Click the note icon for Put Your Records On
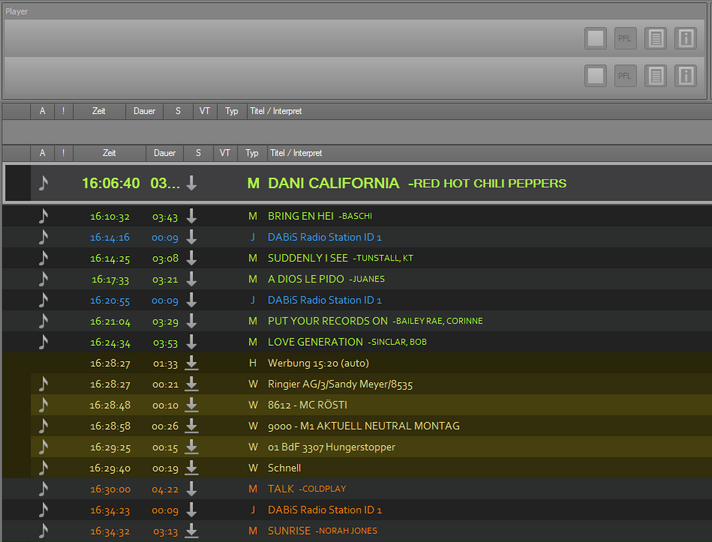Image resolution: width=712 pixels, height=542 pixels. (x=43, y=321)
